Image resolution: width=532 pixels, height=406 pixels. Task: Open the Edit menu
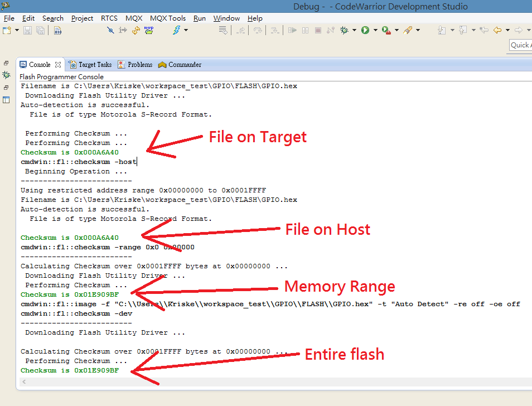click(x=28, y=18)
